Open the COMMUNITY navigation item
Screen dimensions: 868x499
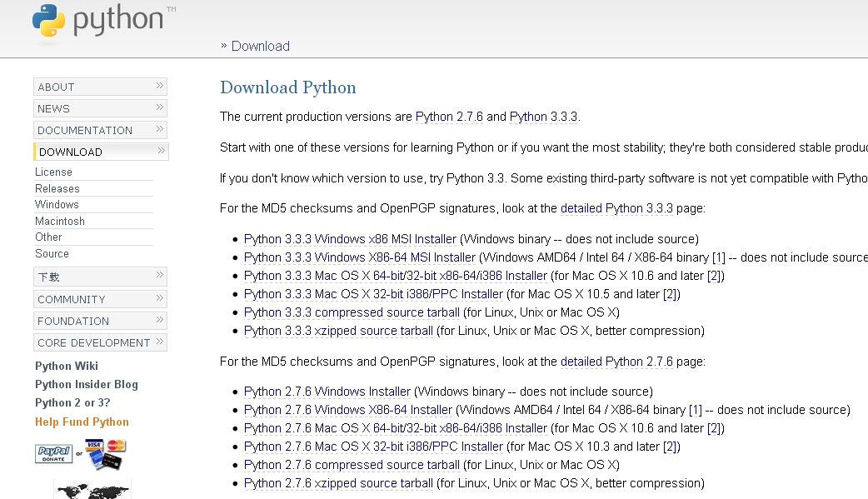click(x=100, y=299)
